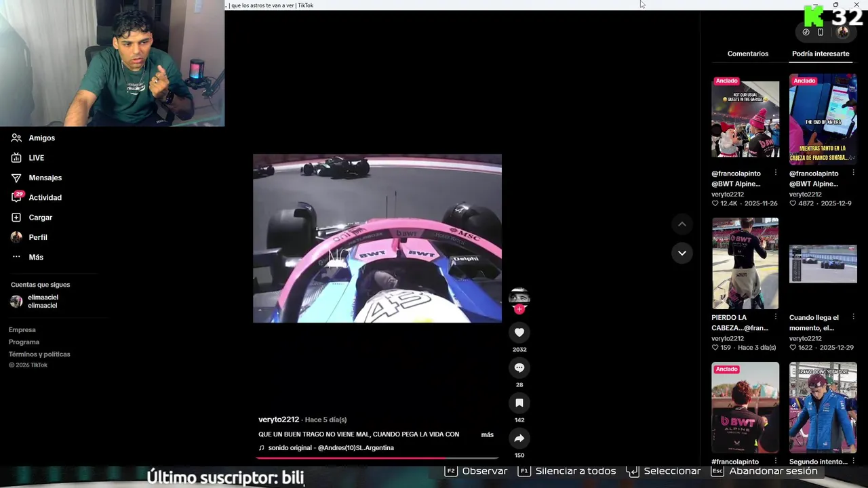This screenshot has height=488, width=868.
Task: Open options for 12.4K likes video
Action: tap(776, 174)
